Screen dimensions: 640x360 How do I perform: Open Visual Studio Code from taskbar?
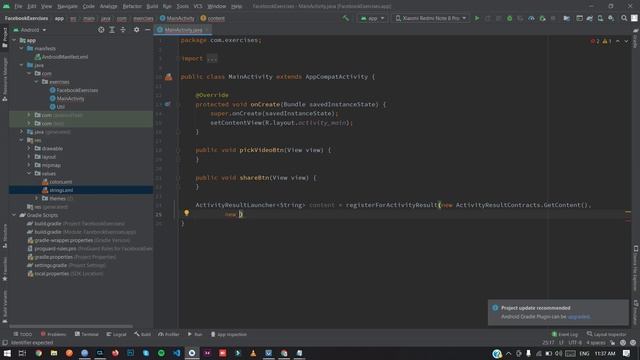point(177,353)
